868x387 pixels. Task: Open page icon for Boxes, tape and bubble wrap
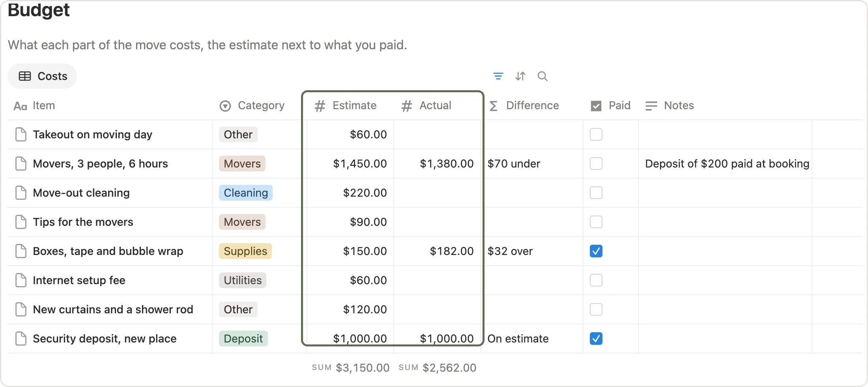pos(21,251)
